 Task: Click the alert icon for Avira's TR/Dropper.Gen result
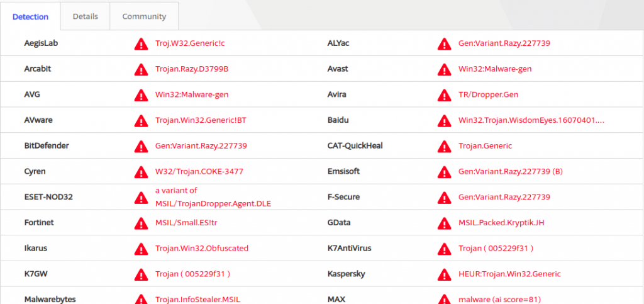(x=445, y=95)
